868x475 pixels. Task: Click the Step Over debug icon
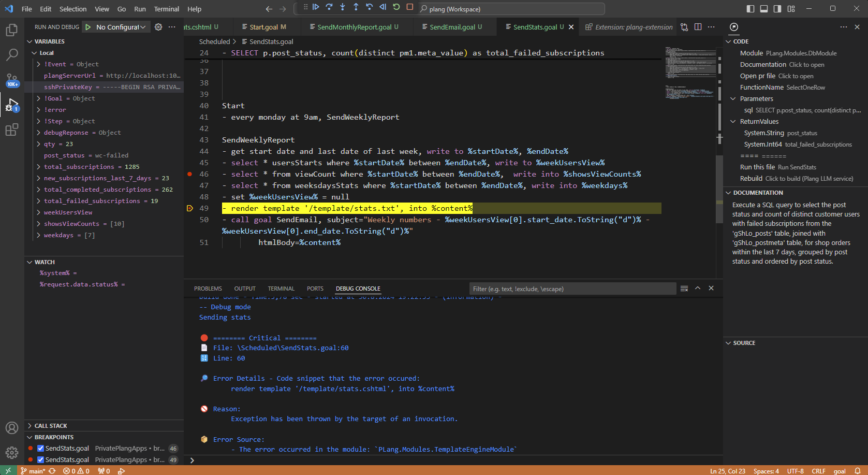coord(329,7)
